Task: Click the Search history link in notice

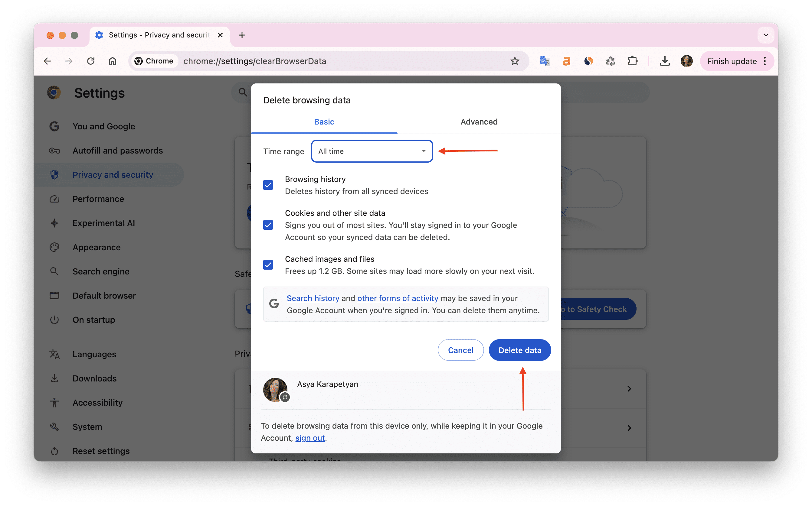Action: 313,298
